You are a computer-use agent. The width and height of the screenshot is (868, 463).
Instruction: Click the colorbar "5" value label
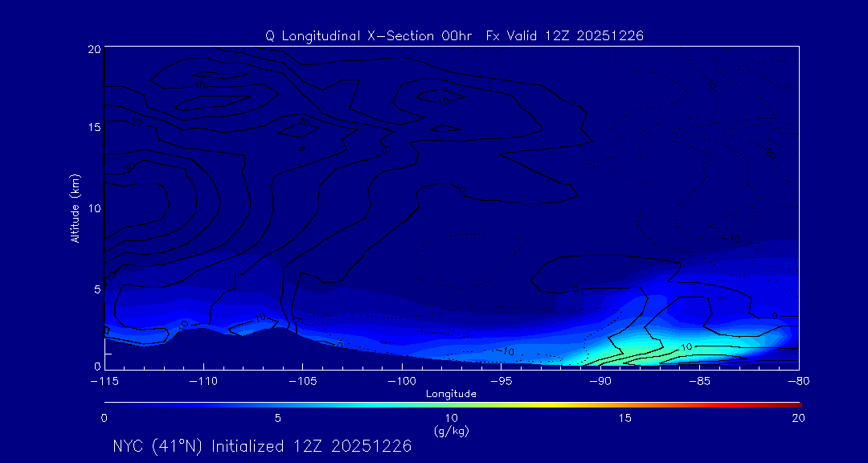pyautogui.click(x=278, y=419)
